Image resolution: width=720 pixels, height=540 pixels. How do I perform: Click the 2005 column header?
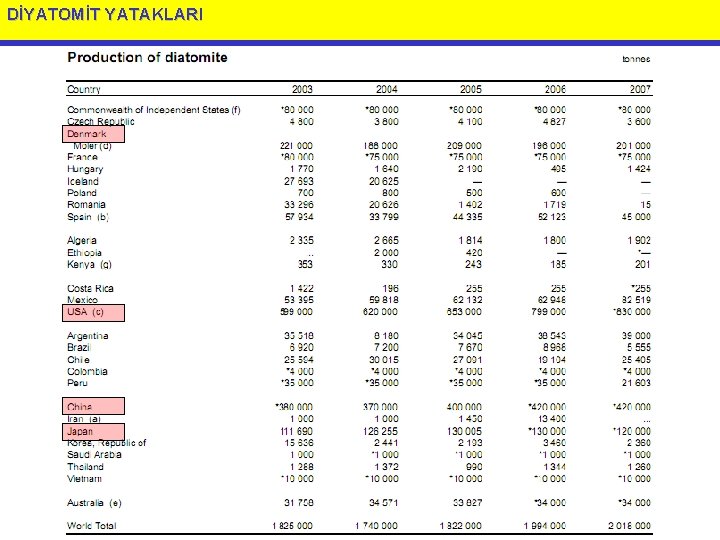tap(471, 89)
